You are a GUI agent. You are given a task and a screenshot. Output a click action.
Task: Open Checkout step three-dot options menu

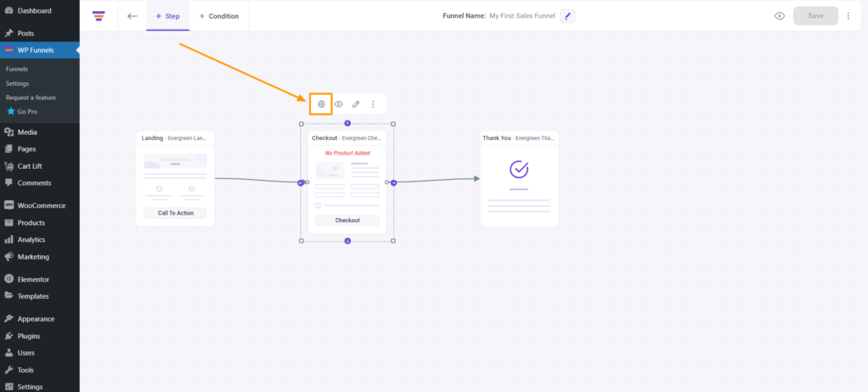[x=373, y=104]
